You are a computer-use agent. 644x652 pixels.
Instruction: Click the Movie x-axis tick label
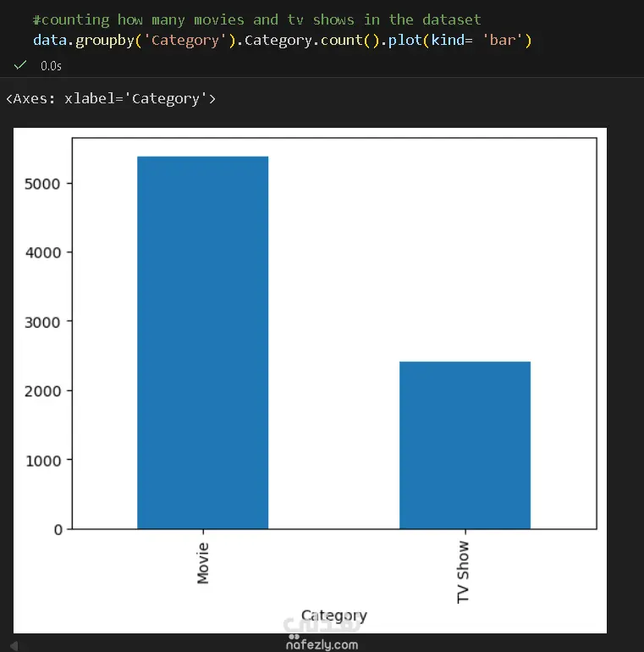[x=203, y=562]
